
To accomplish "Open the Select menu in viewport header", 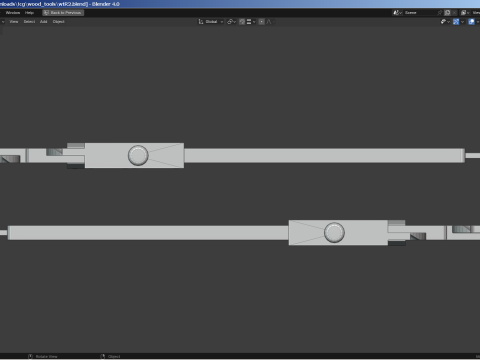I will 29,22.
